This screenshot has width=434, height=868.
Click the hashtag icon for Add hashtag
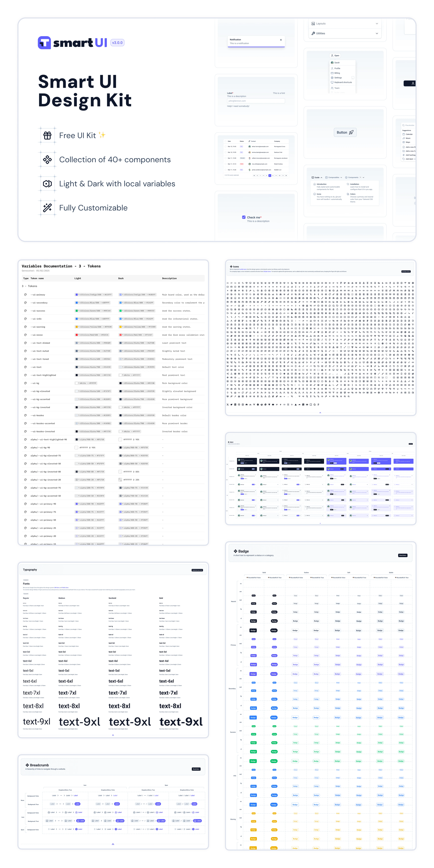(404, 155)
